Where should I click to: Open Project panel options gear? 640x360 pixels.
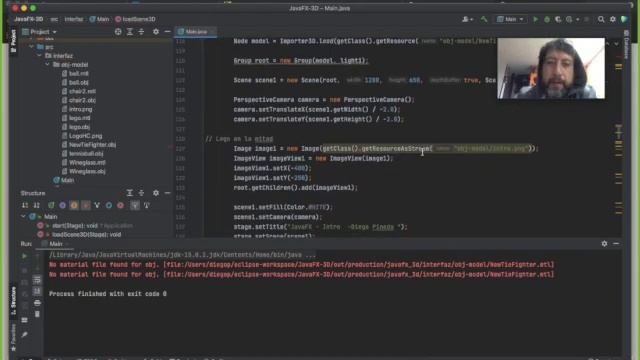[156, 31]
